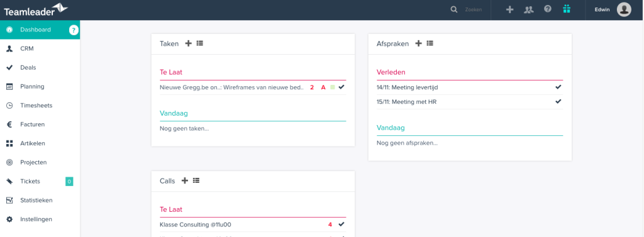This screenshot has height=237, width=644.
Task: Click Verleden heading in Afspraken
Action: pyautogui.click(x=391, y=72)
